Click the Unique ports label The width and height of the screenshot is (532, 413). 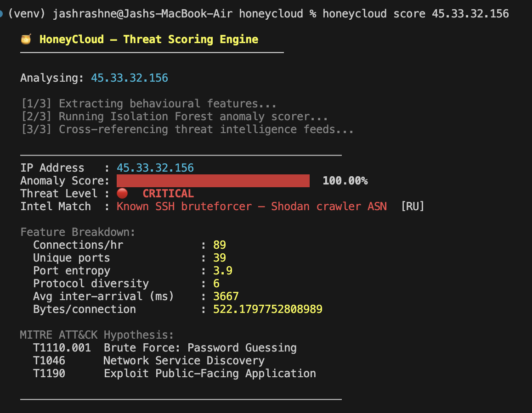pos(72,258)
